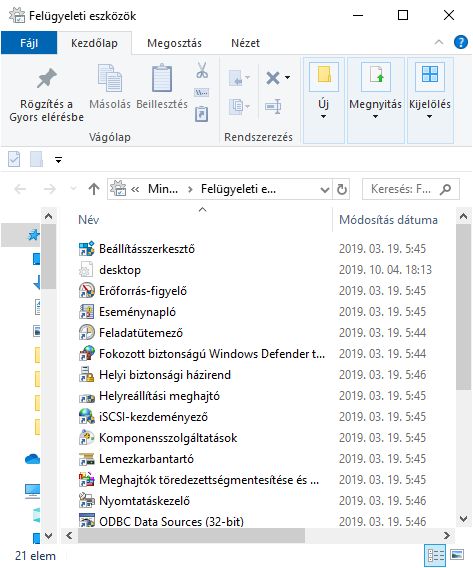Click the red X delete icon

[x=273, y=78]
